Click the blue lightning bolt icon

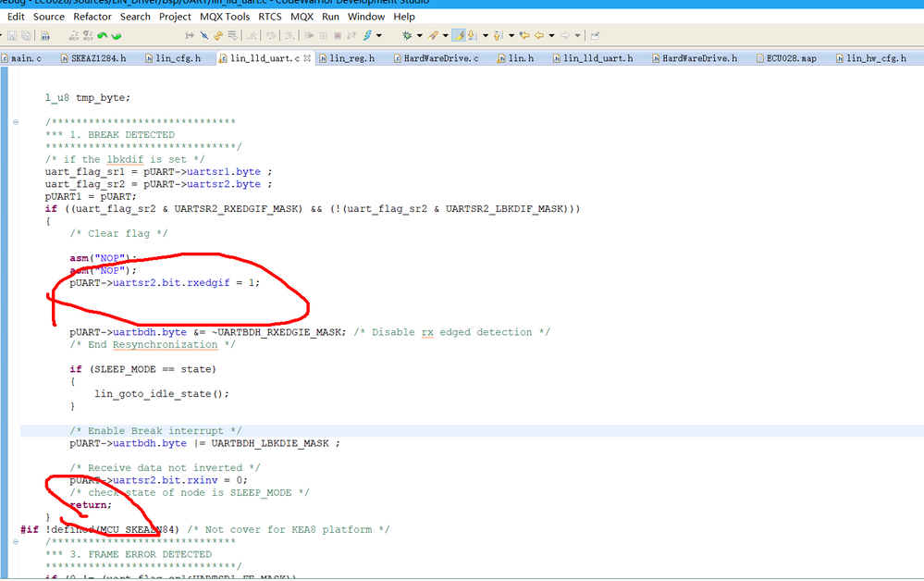tap(367, 35)
